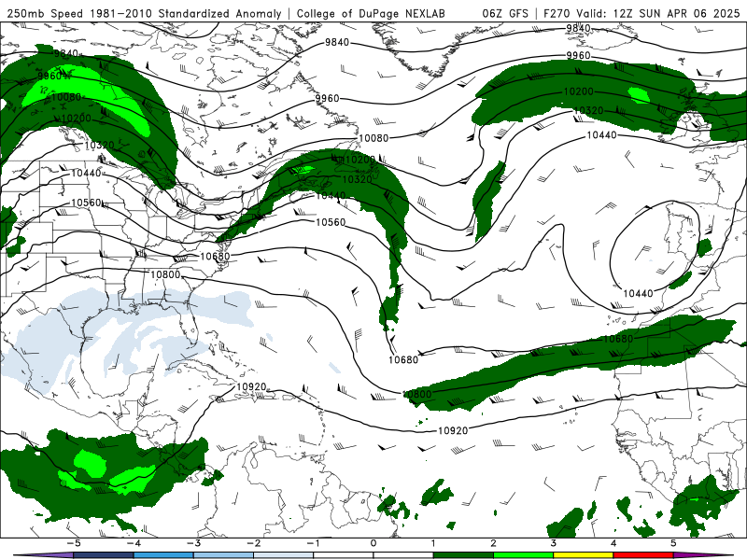Click the '3' color bar label
The width and height of the screenshot is (747, 560).
[x=554, y=543]
